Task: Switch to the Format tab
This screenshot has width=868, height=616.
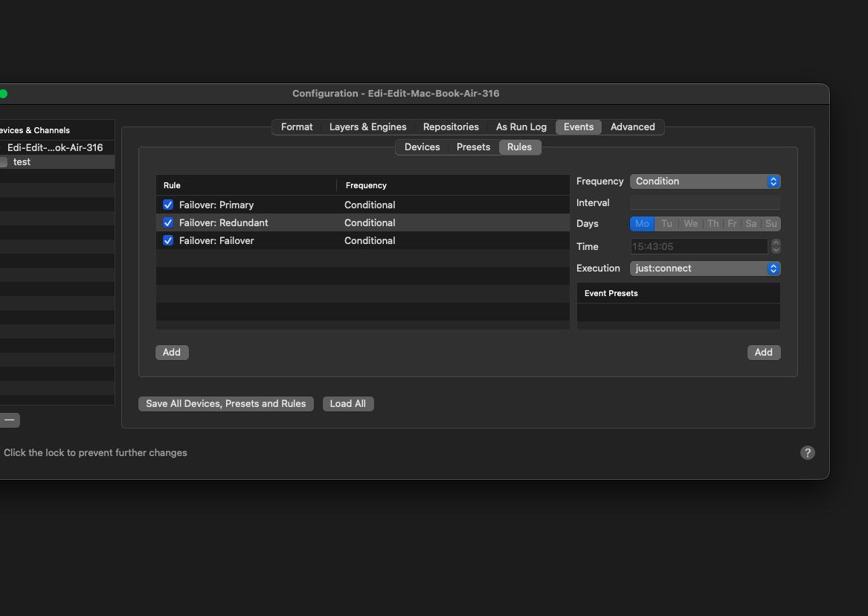Action: click(x=297, y=127)
